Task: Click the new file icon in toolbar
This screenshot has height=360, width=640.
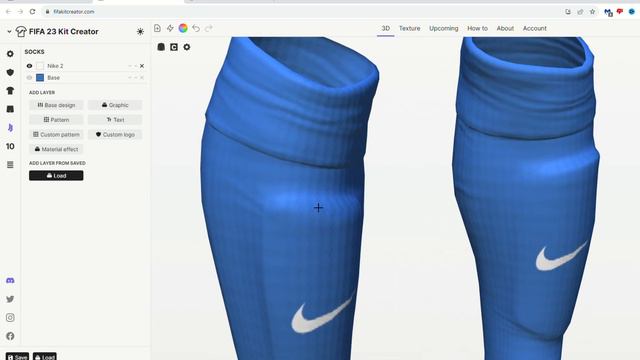Action: click(158, 28)
